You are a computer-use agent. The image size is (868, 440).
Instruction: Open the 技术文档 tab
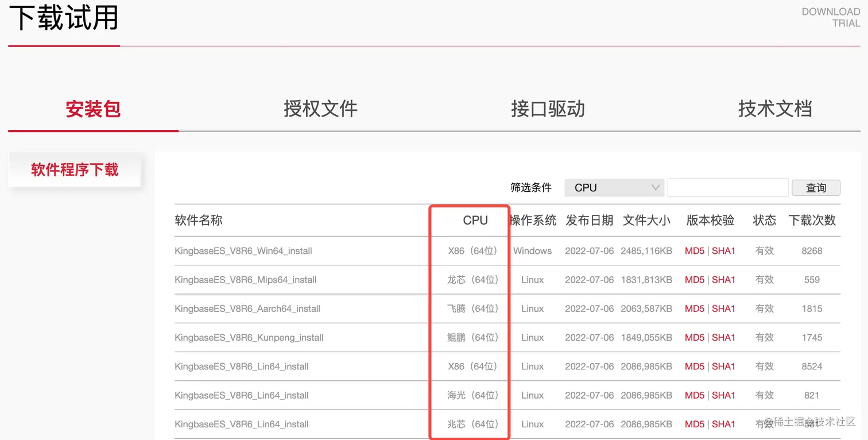pyautogui.click(x=775, y=109)
